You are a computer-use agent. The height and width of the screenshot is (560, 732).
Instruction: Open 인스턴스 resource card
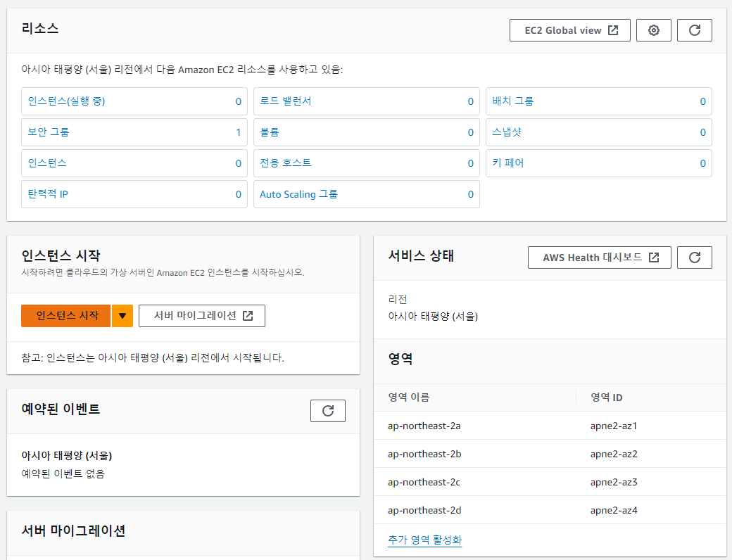click(134, 163)
